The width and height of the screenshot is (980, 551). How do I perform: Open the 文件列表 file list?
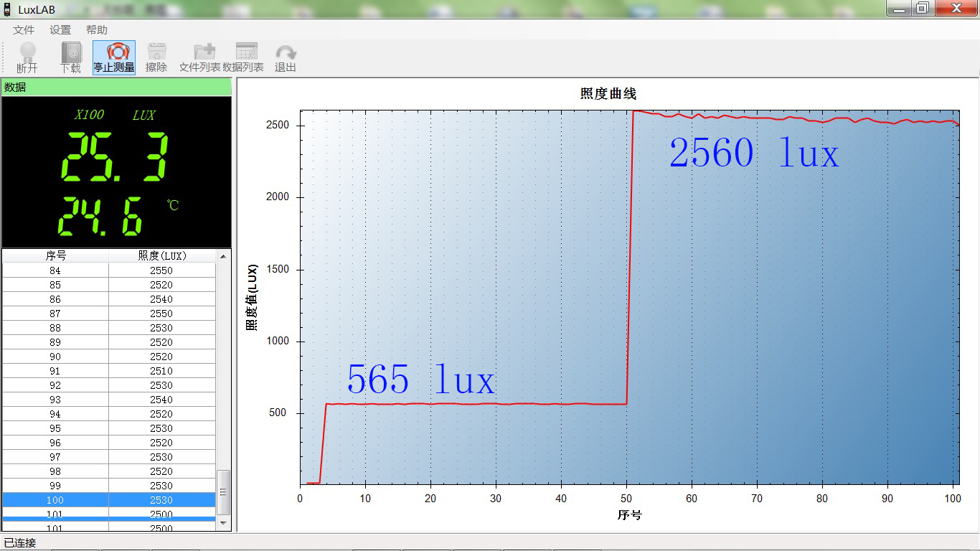(199, 57)
